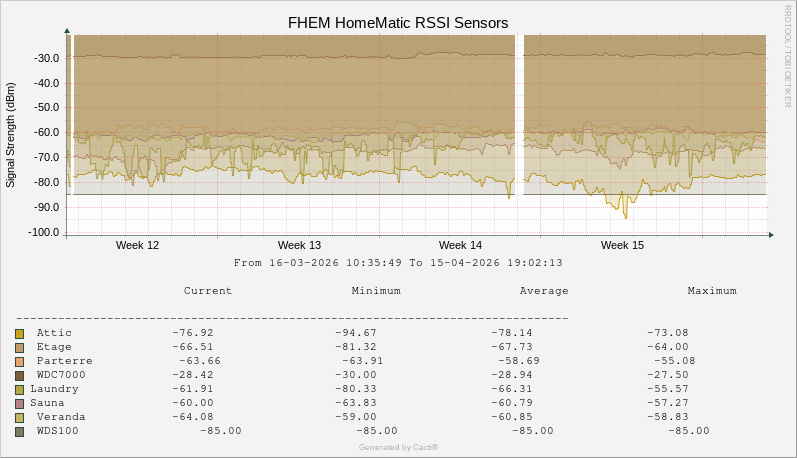Click the WDC7000 legend color swatch
This screenshot has width=797, height=458.
20,375
